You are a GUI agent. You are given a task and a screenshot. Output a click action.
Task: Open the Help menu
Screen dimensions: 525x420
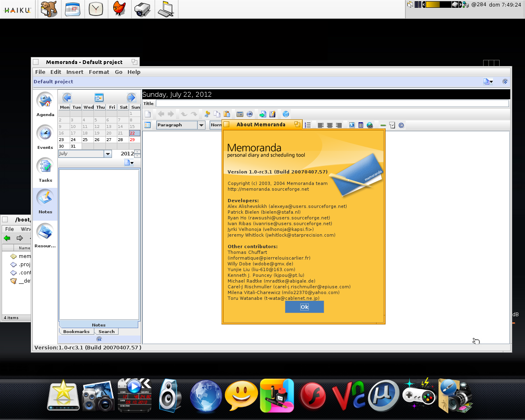click(x=134, y=72)
